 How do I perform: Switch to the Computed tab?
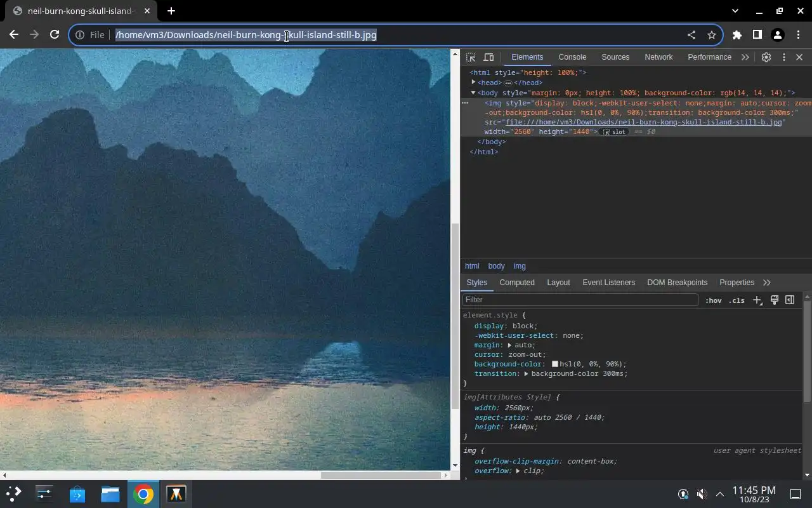[x=517, y=283]
